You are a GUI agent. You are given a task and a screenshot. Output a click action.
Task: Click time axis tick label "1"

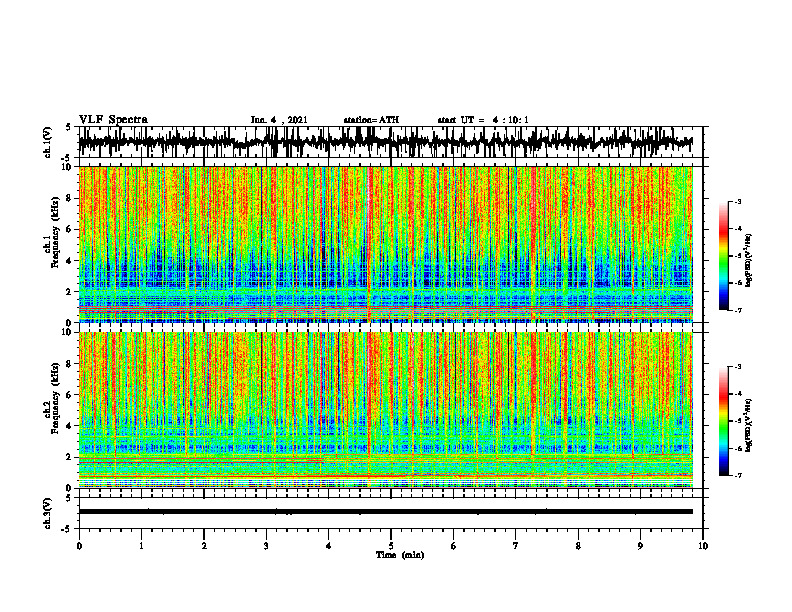pyautogui.click(x=142, y=546)
